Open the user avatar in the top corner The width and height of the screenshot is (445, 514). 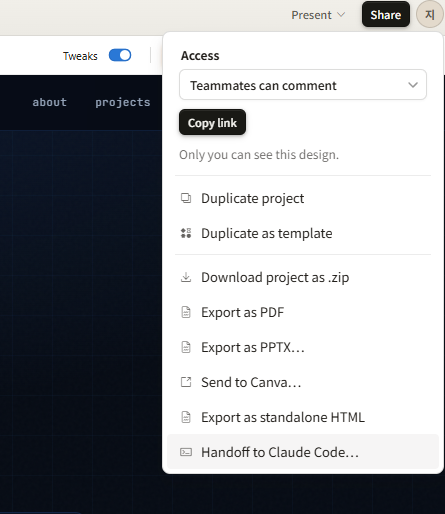[x=429, y=14]
